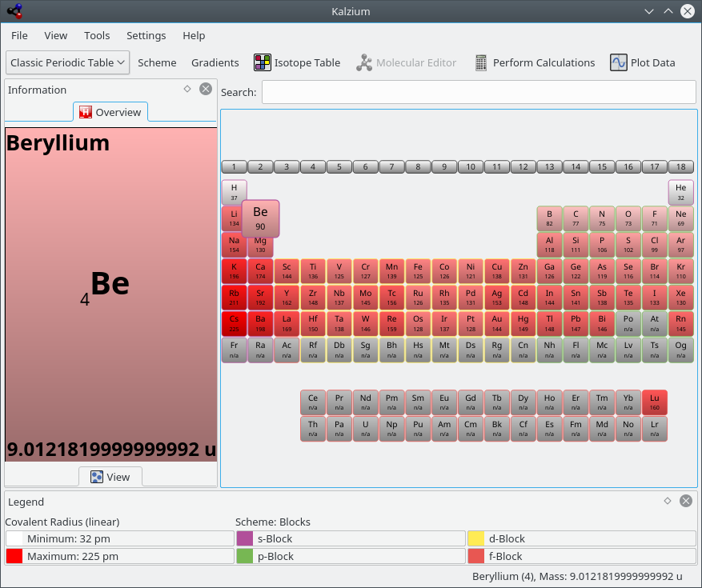Viewport: 702px width, 588px height.
Task: Select the Hydrogen (H) element
Action: pyautogui.click(x=235, y=193)
